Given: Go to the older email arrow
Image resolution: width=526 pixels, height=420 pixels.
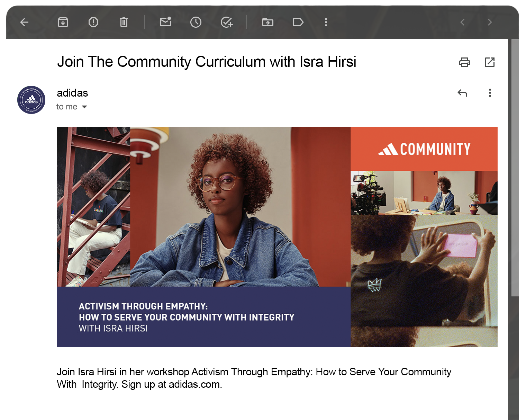Looking at the screenshot, I should click(490, 23).
